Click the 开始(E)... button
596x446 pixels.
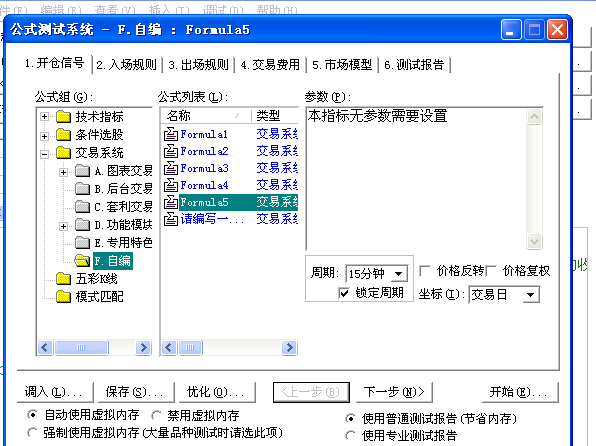coord(520,392)
